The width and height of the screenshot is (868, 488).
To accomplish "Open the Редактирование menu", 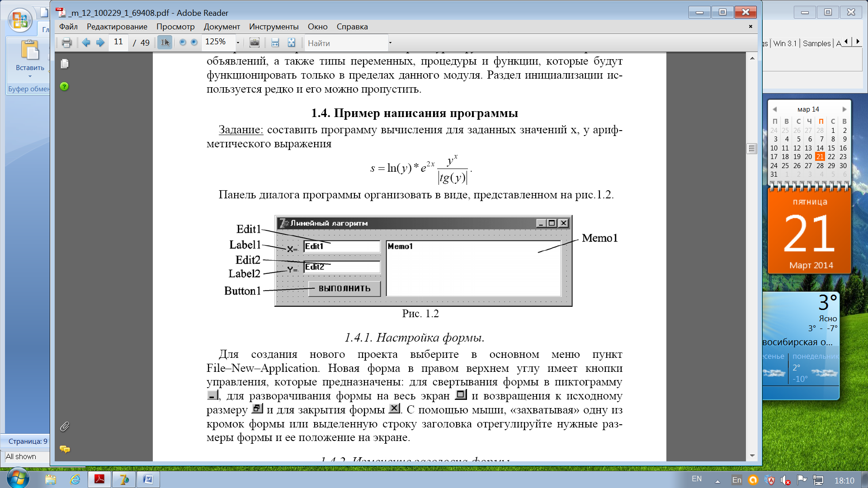I will [117, 27].
